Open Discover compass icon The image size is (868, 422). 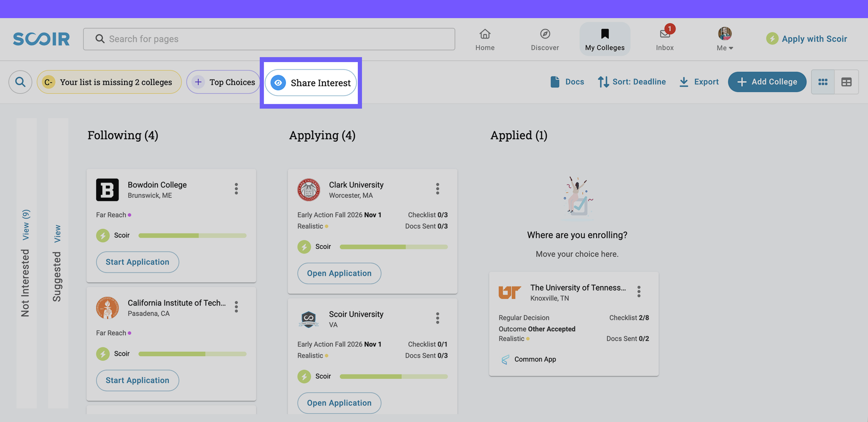point(545,34)
